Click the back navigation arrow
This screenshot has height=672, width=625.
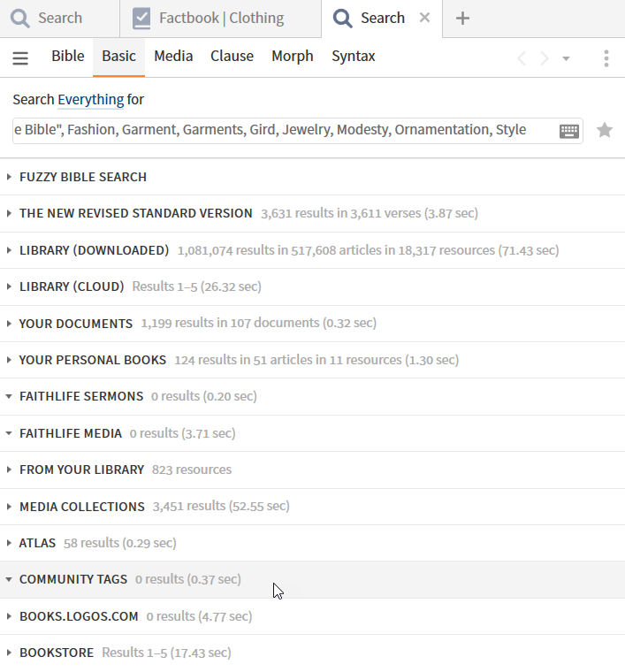pyautogui.click(x=522, y=58)
